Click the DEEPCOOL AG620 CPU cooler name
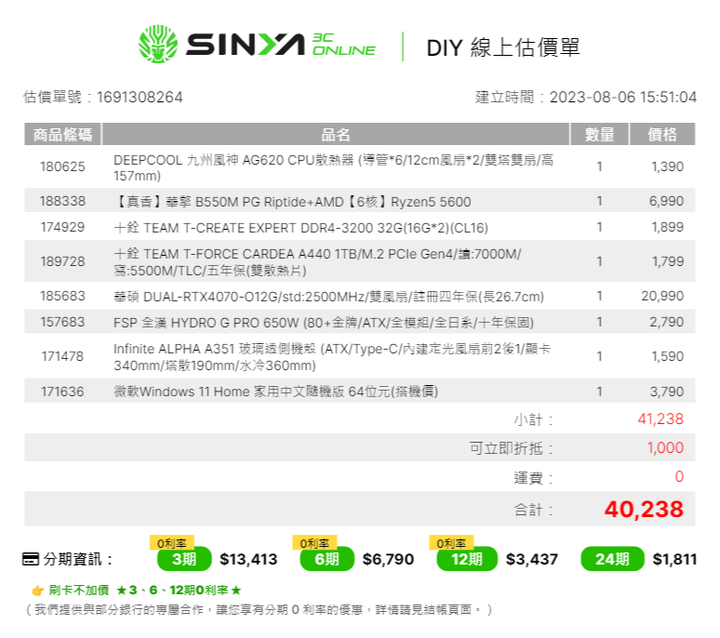 point(333,168)
